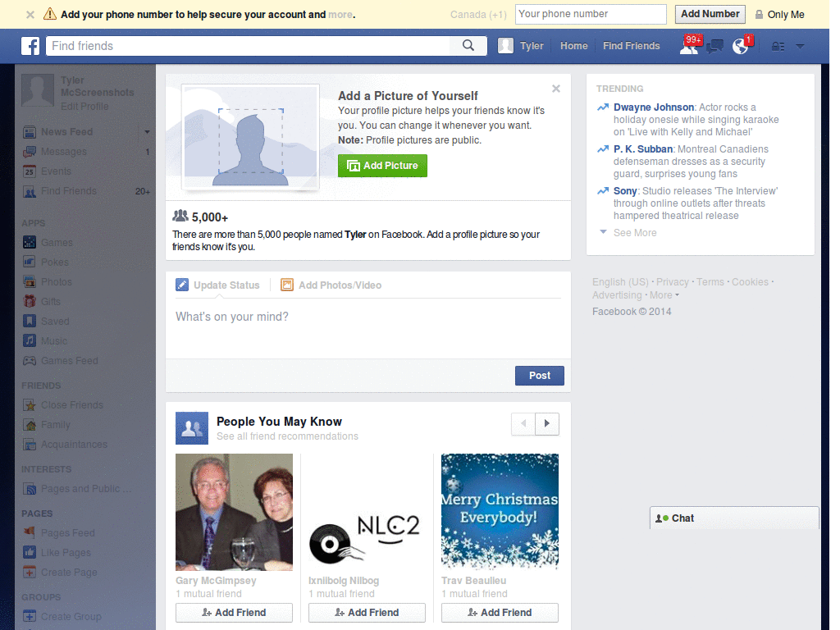This screenshot has width=840, height=630.
Task: Open the Gifts app icon
Action: pos(30,302)
